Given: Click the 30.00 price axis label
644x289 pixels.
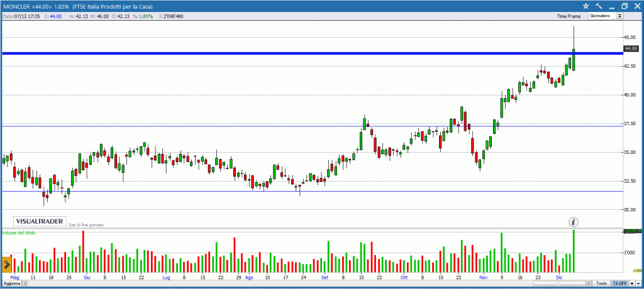Looking at the screenshot, I should pos(630,210).
